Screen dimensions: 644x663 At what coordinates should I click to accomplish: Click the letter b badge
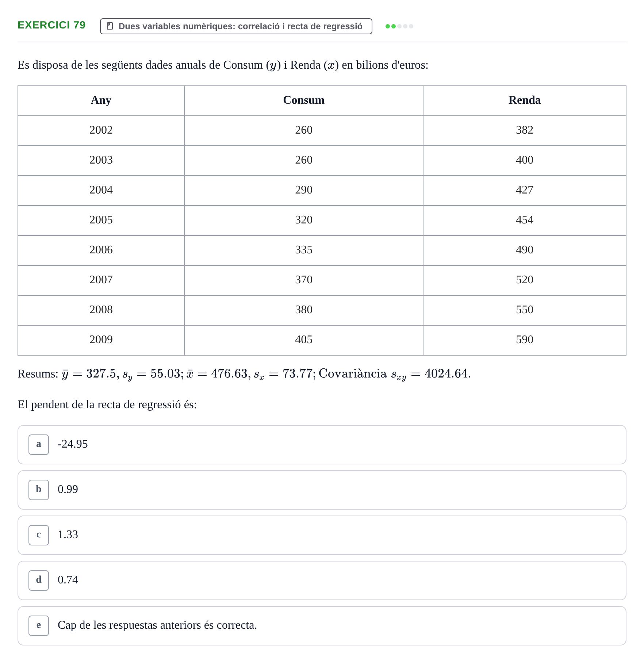click(39, 490)
